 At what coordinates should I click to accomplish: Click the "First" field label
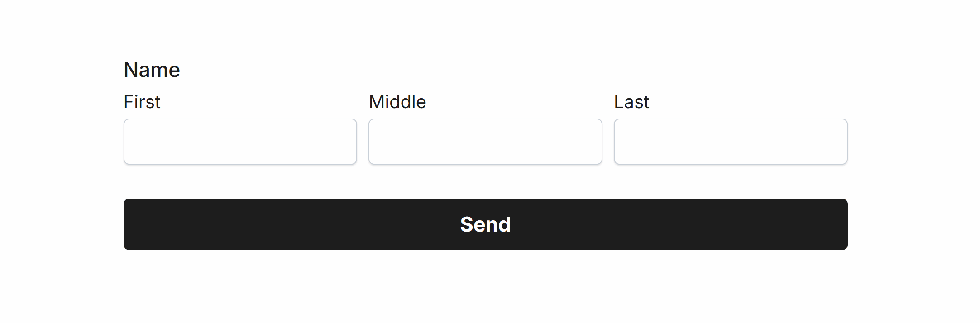point(142,102)
